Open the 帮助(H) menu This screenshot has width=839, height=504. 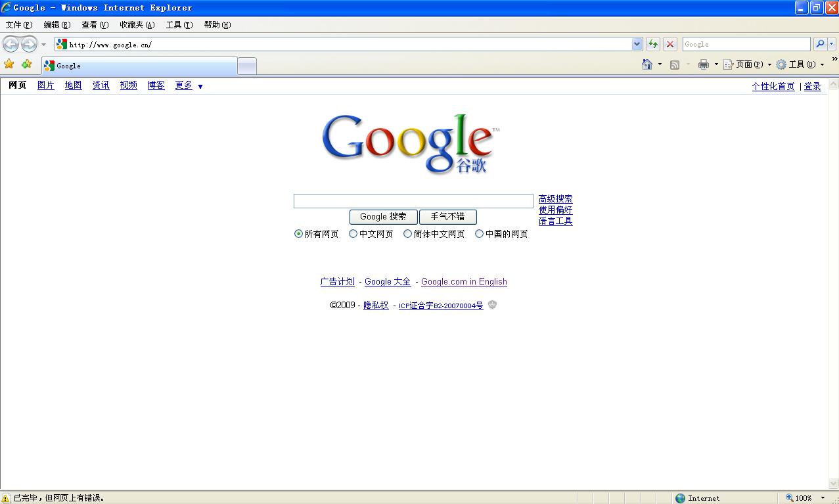(x=217, y=25)
